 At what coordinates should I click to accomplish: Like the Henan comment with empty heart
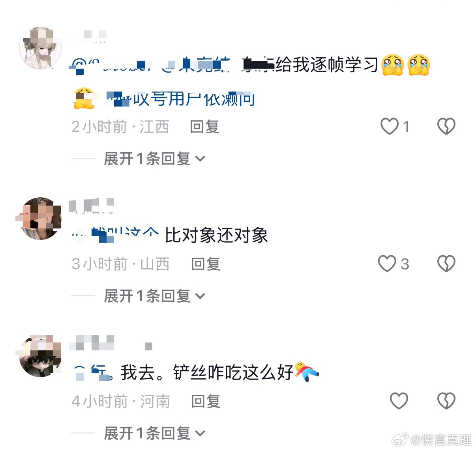click(x=399, y=401)
